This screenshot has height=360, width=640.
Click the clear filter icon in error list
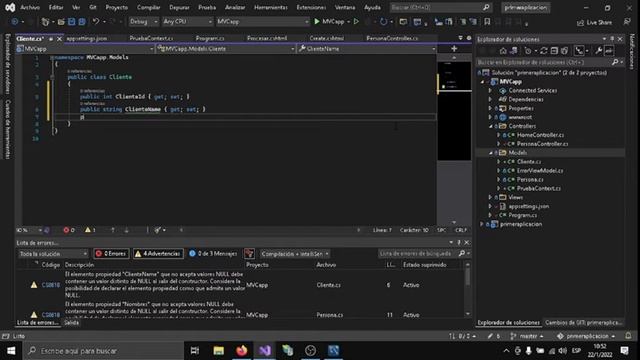249,254
